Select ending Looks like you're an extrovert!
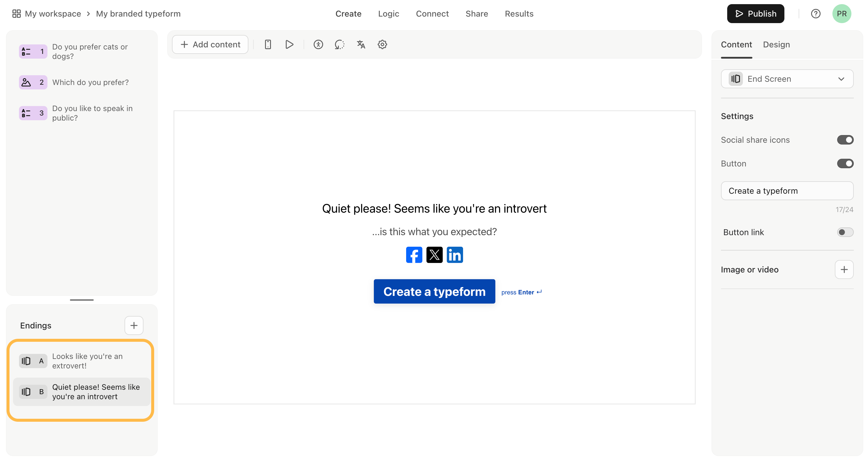 82,361
